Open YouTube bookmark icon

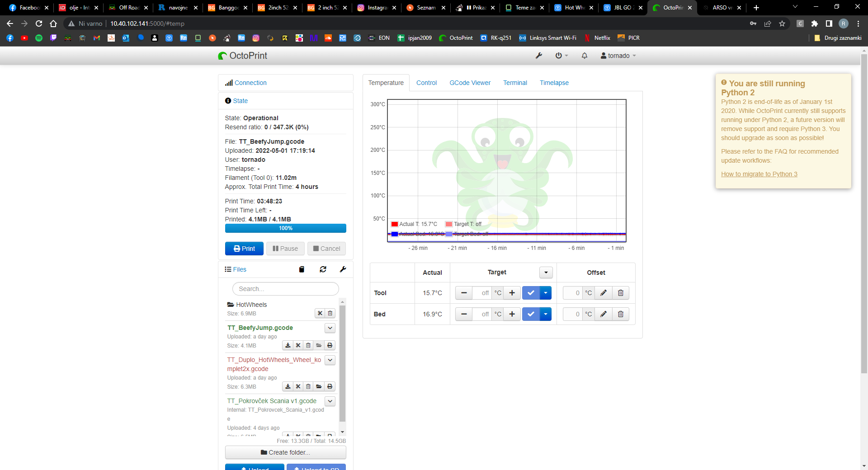(24, 38)
